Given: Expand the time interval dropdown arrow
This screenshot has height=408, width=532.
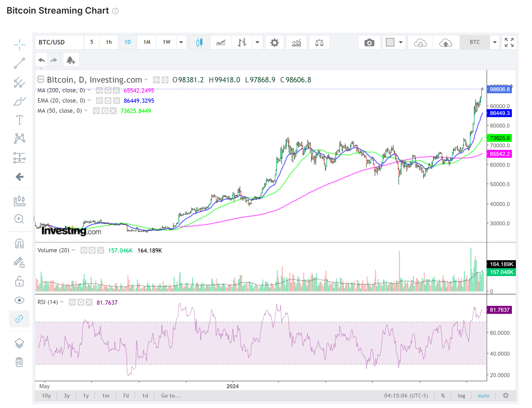Looking at the screenshot, I should pyautogui.click(x=181, y=42).
